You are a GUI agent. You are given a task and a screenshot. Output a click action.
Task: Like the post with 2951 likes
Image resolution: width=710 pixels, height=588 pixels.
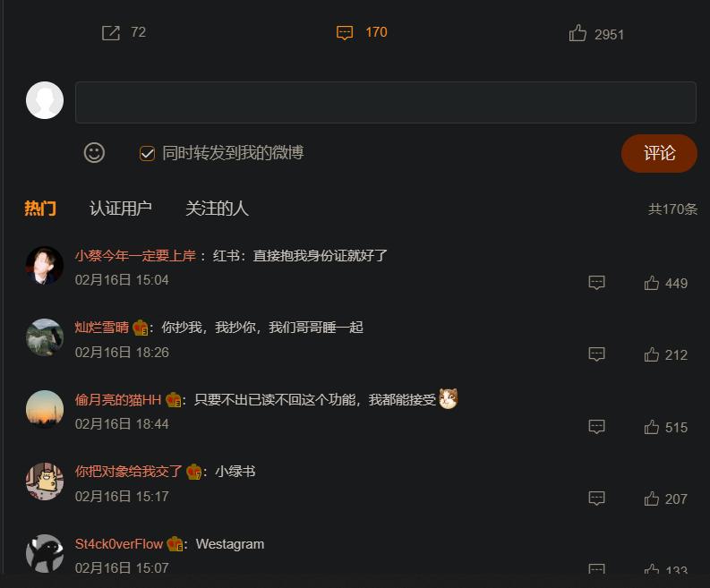pyautogui.click(x=577, y=33)
